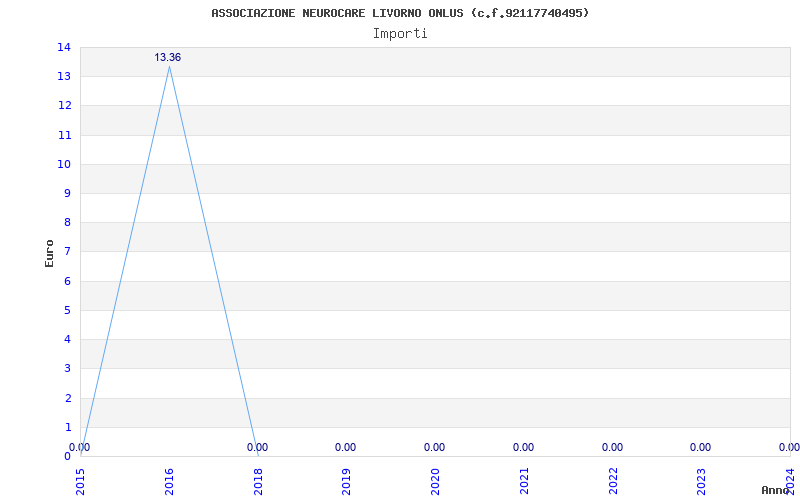Image resolution: width=800 pixels, height=500 pixels.
Task: Select the 2024 year label
Action: tap(790, 482)
